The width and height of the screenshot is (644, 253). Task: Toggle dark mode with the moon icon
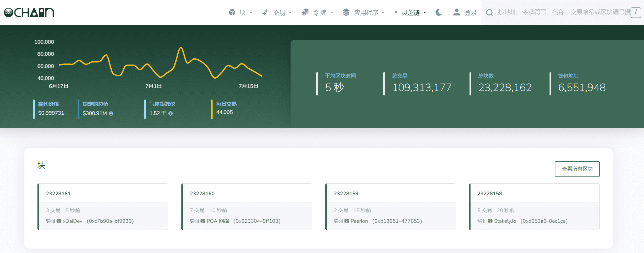[439, 12]
